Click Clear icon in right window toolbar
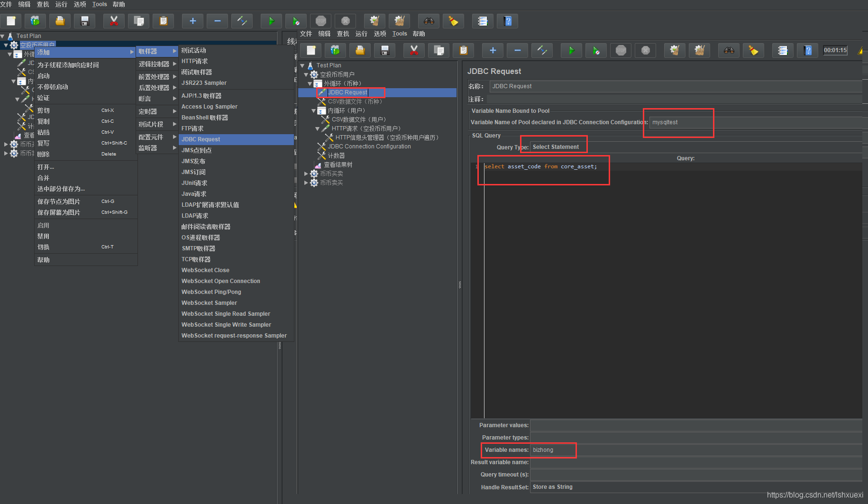Viewport: 868px width, 504px height. (675, 50)
